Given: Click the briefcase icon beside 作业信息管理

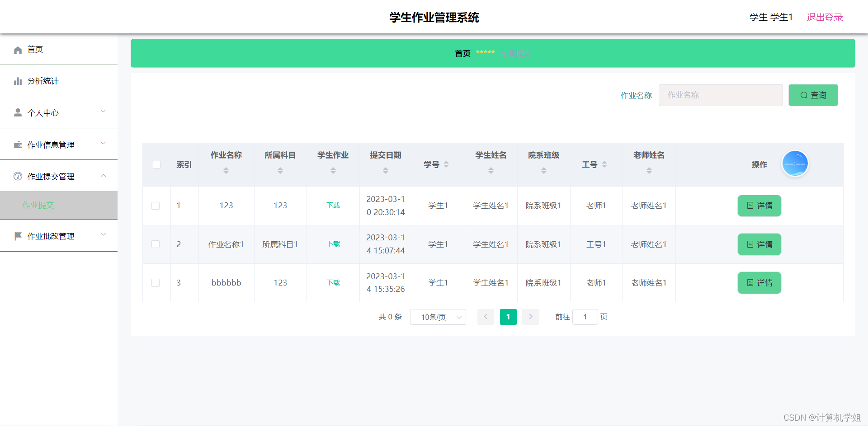Looking at the screenshot, I should point(18,145).
